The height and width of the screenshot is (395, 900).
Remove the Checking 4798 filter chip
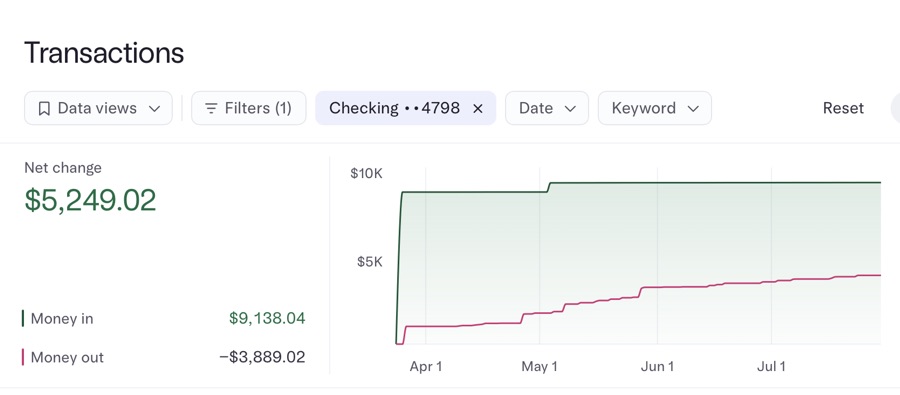[x=478, y=109]
